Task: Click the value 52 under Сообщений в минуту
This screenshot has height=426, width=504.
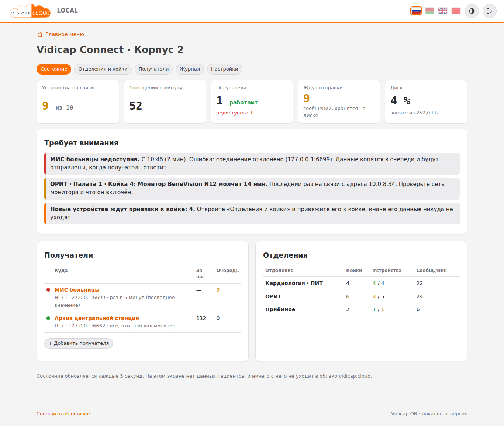Action: [x=136, y=106]
